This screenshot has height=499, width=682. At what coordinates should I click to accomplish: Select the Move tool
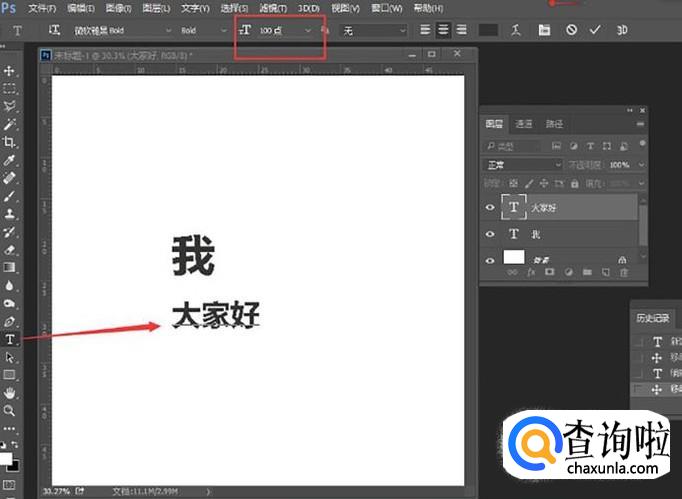pyautogui.click(x=10, y=71)
